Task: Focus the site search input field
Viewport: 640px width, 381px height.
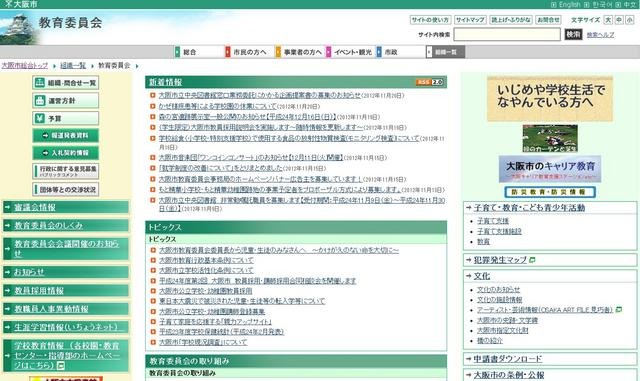Action: click(x=507, y=35)
